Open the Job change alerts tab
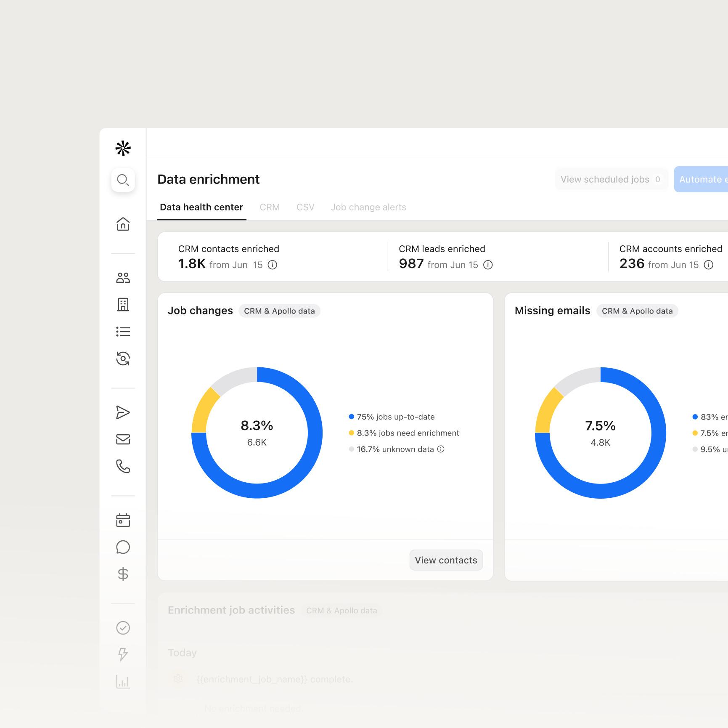728x728 pixels. point(368,207)
